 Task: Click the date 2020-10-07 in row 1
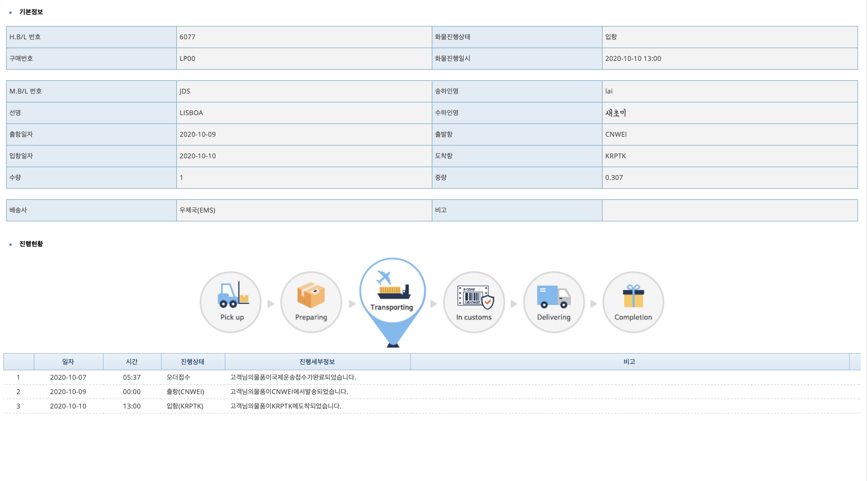68,377
